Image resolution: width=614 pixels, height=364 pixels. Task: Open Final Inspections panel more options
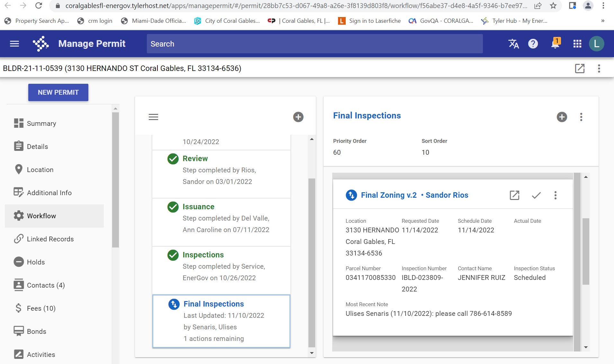pyautogui.click(x=581, y=117)
